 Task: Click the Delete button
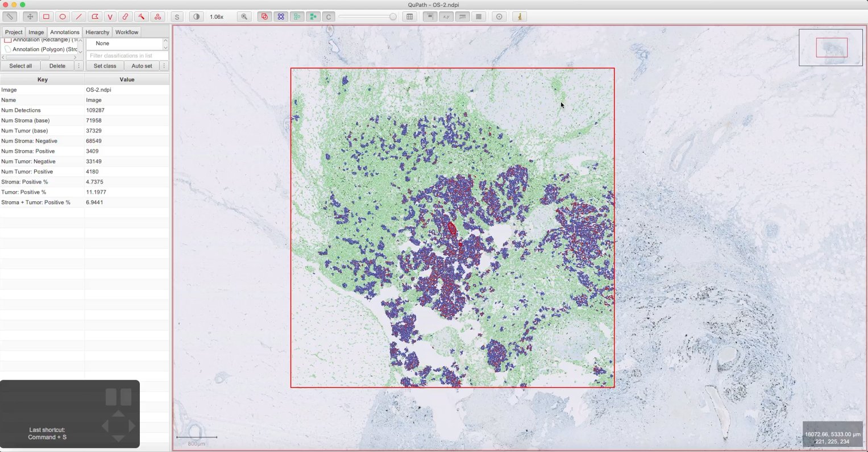[x=57, y=66]
